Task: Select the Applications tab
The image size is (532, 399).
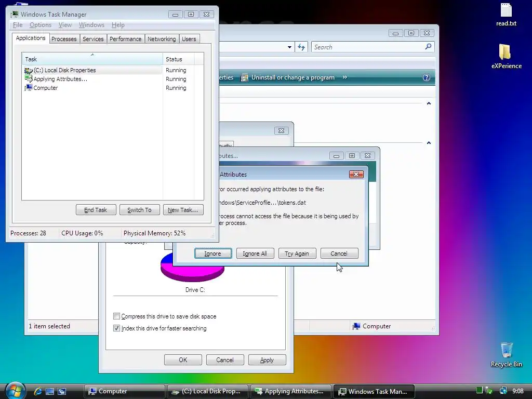Action: click(31, 38)
